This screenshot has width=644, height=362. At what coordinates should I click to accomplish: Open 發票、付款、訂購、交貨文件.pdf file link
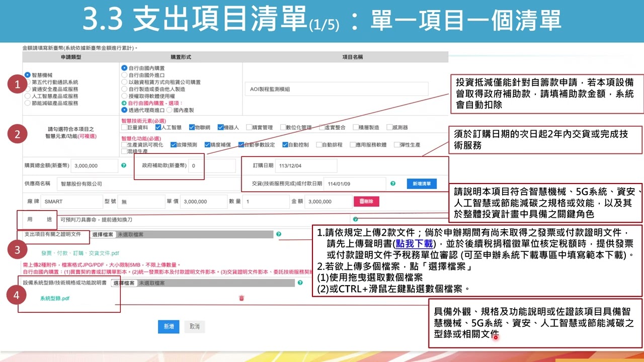tap(80, 253)
